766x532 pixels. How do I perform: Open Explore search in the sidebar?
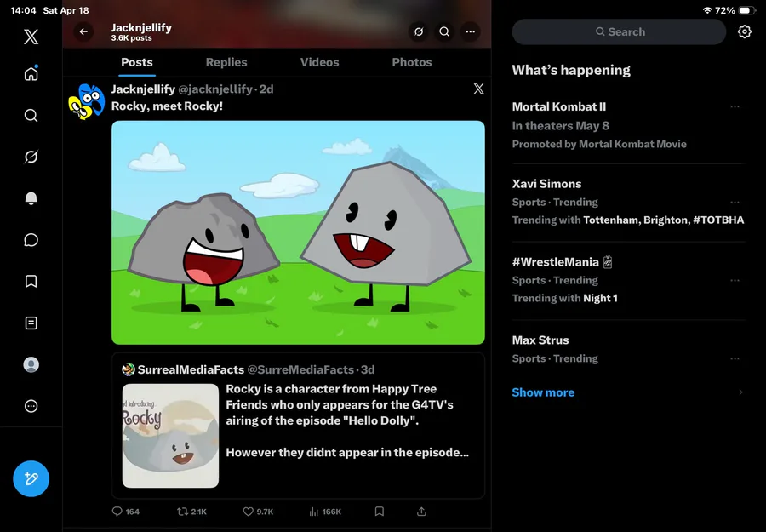click(31, 115)
